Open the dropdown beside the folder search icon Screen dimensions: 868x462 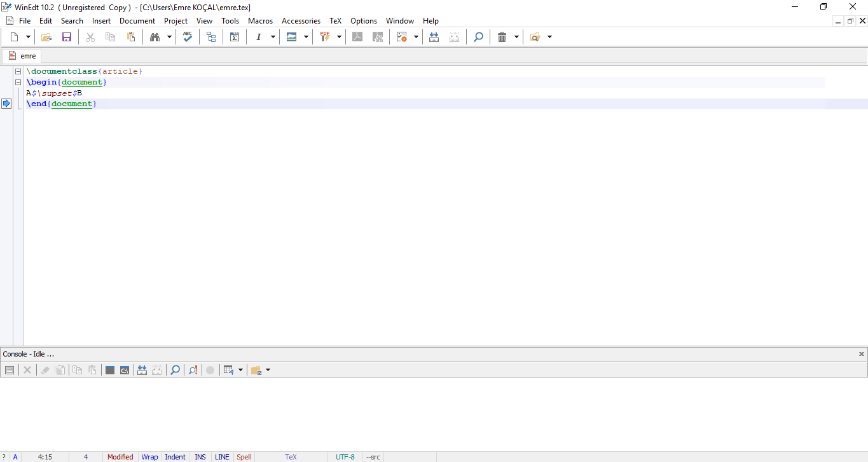pyautogui.click(x=549, y=37)
